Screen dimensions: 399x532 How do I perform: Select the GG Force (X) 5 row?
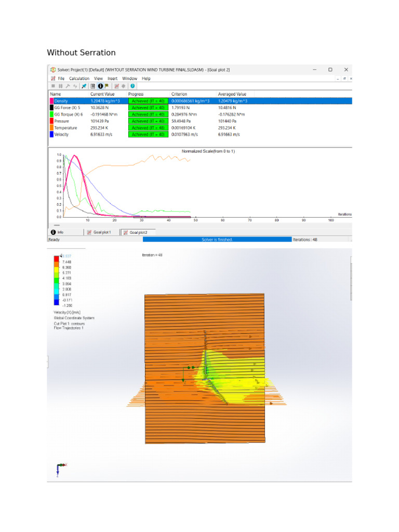(x=201, y=108)
